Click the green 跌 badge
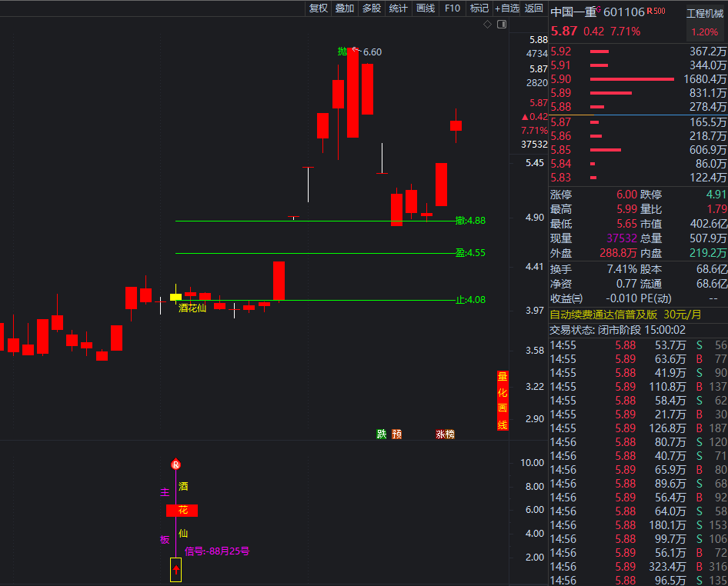The height and width of the screenshot is (586, 728). (382, 434)
